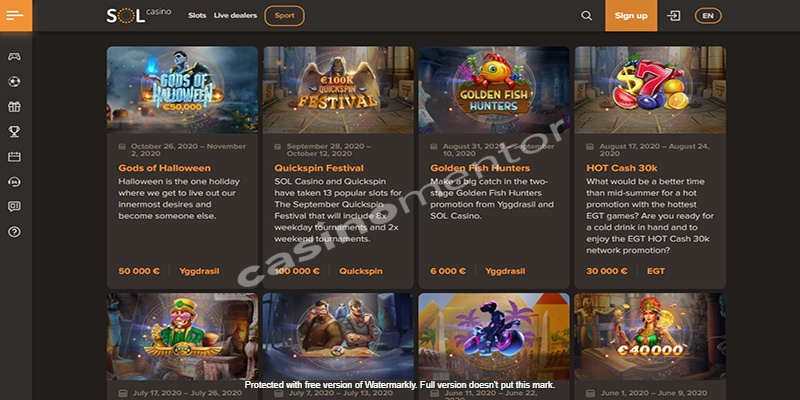800x400 pixels.
Task: Click the 100 000 € prize amount
Action: [x=297, y=271]
